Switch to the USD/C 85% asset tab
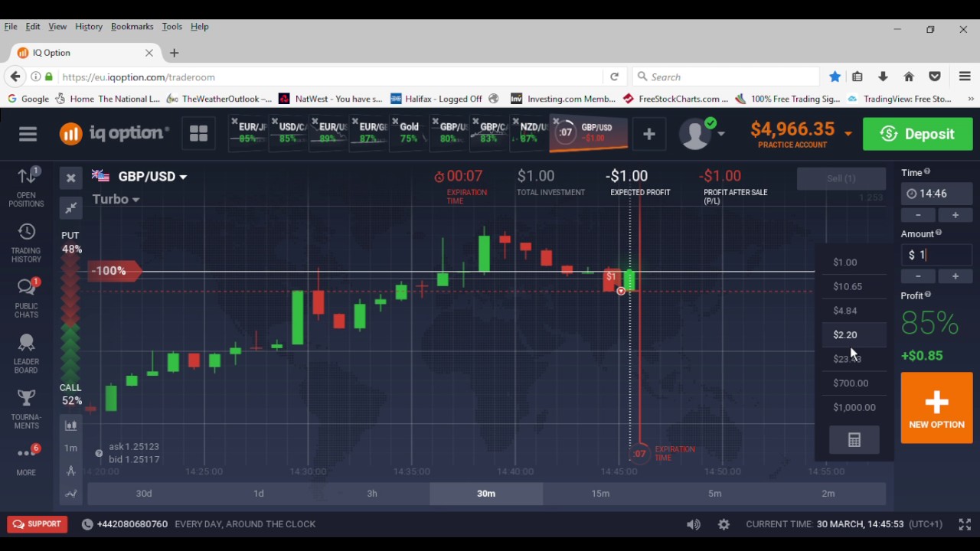This screenshot has width=980, height=551. tap(289, 132)
